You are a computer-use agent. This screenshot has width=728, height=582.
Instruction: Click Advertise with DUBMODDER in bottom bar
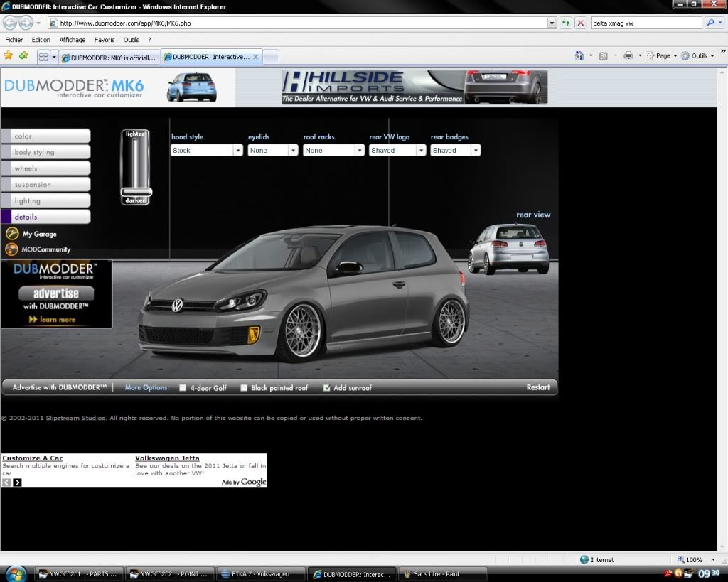coord(60,387)
